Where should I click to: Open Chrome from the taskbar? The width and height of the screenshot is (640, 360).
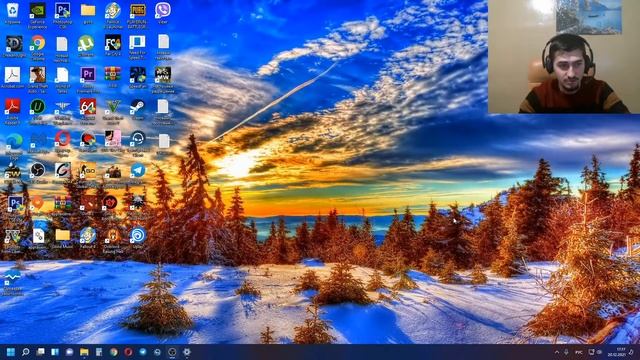[113, 352]
